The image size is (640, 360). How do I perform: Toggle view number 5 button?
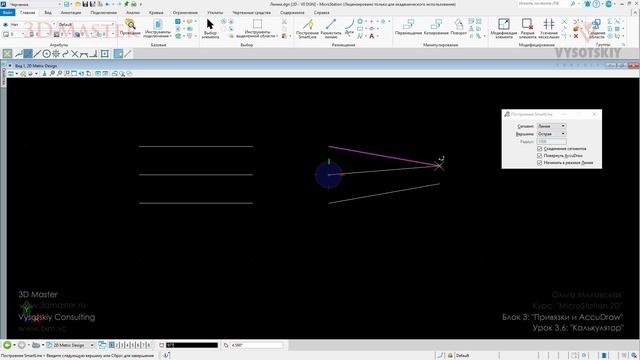[133, 345]
